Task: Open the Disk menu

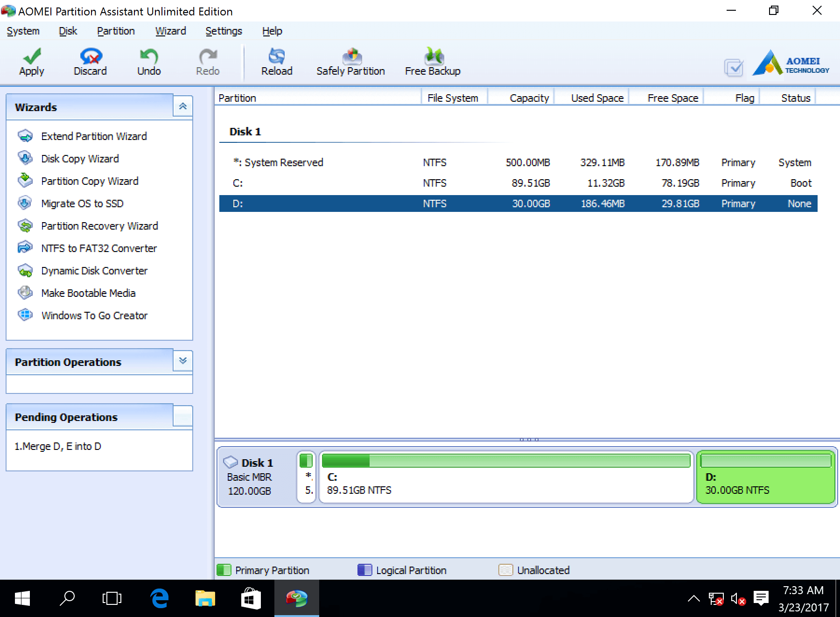Action: [x=68, y=31]
